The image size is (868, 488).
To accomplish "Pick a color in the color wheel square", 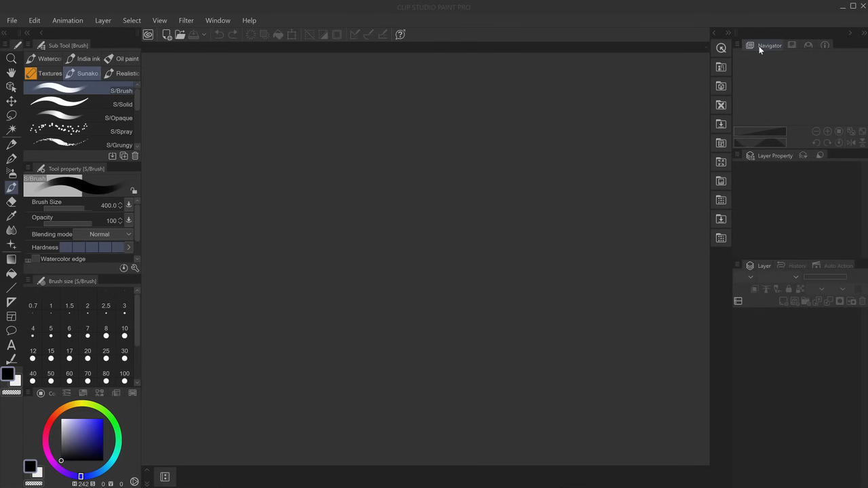I will pyautogui.click(x=82, y=439).
